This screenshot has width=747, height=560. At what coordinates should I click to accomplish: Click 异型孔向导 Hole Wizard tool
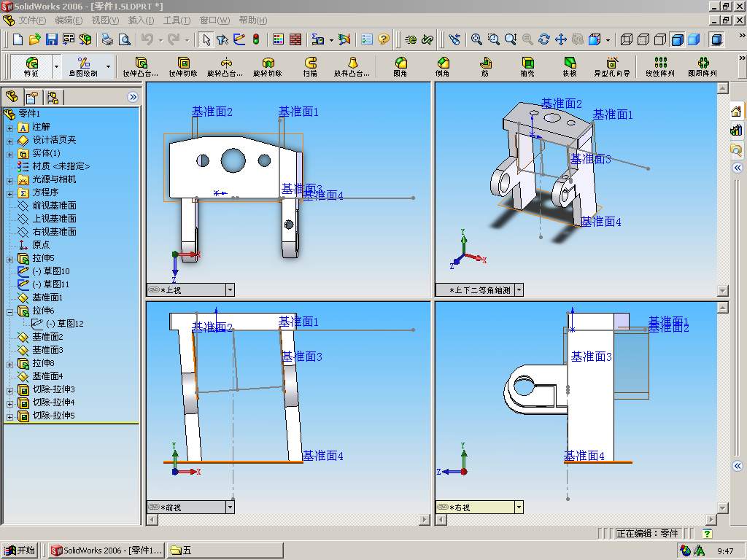(612, 66)
